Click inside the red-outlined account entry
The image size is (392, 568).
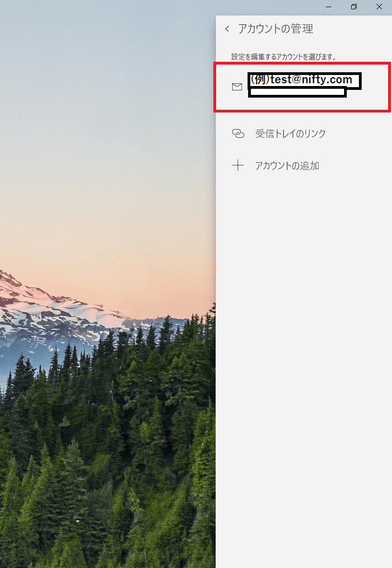[302, 87]
